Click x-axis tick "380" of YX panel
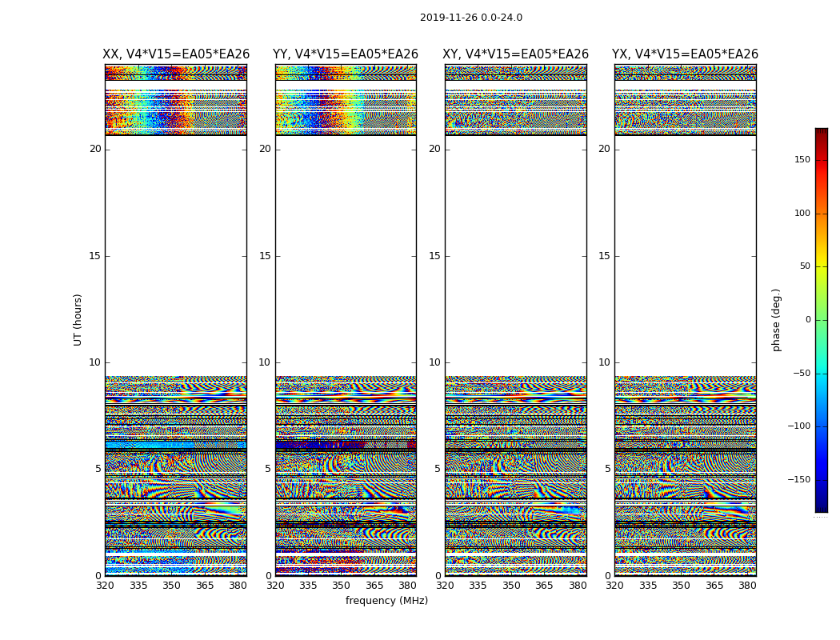Viewport: 840px width, 640px height. pyautogui.click(x=747, y=586)
